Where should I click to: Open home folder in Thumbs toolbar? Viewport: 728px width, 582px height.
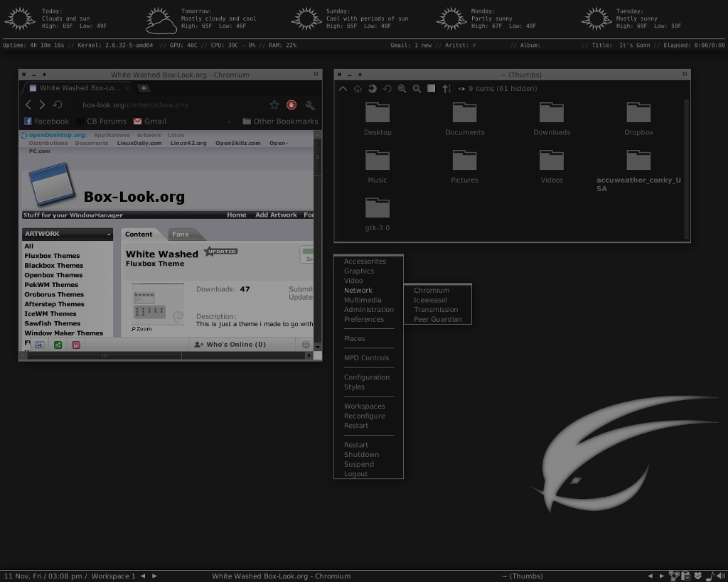(358, 89)
